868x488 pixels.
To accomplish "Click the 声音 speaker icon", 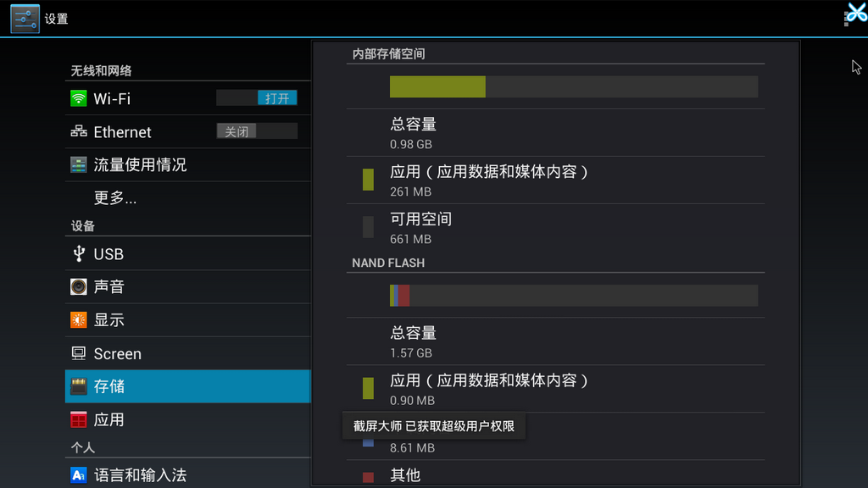I will [x=79, y=286].
